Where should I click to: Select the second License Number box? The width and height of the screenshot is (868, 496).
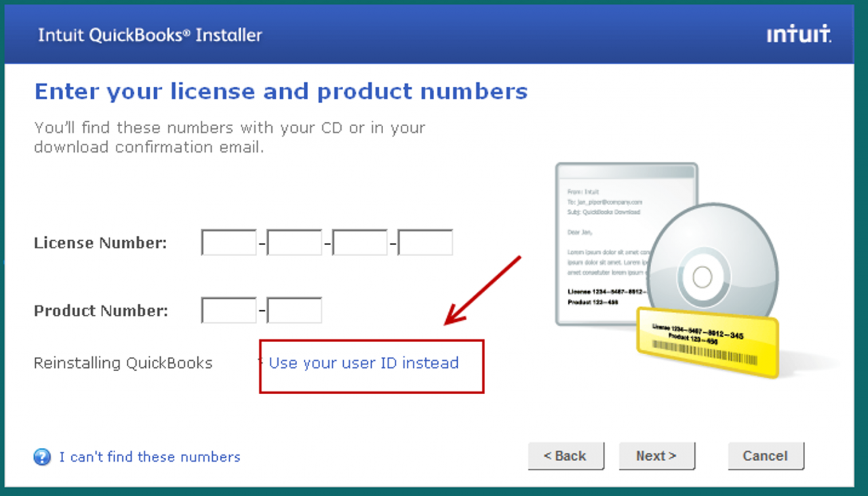pos(294,243)
